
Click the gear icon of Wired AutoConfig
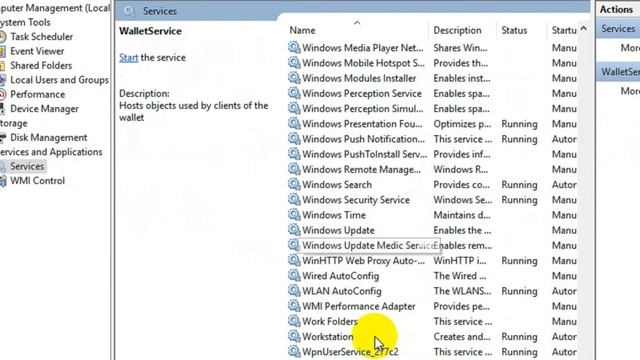tap(293, 275)
